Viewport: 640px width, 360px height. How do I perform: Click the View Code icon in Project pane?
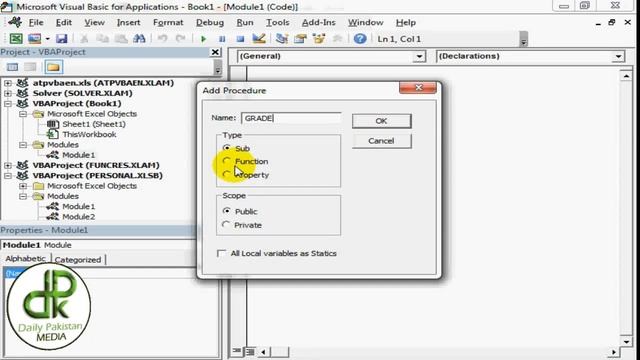tap(13, 67)
